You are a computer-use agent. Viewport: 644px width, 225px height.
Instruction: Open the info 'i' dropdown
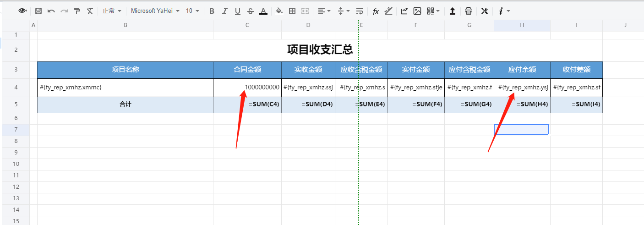(504, 11)
